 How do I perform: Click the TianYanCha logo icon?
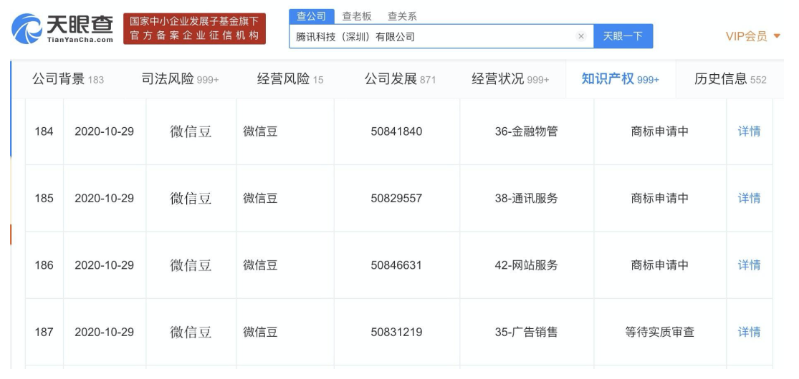[x=26, y=29]
